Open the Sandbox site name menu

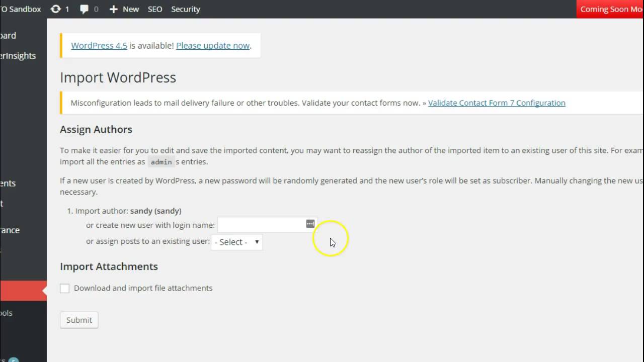pos(21,9)
